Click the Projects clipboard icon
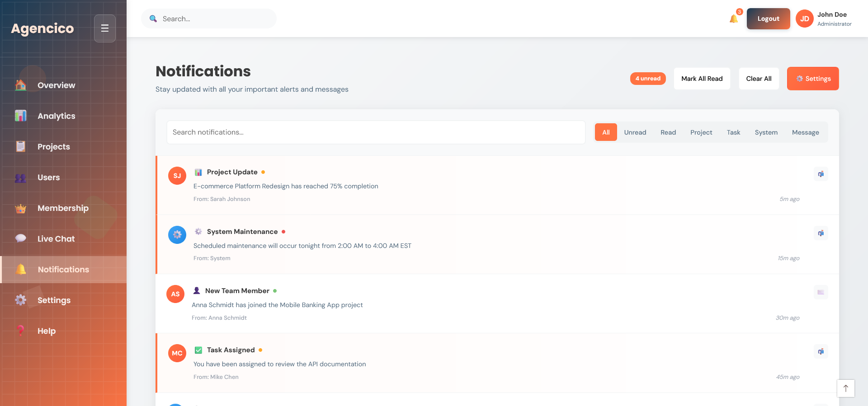 click(21, 146)
